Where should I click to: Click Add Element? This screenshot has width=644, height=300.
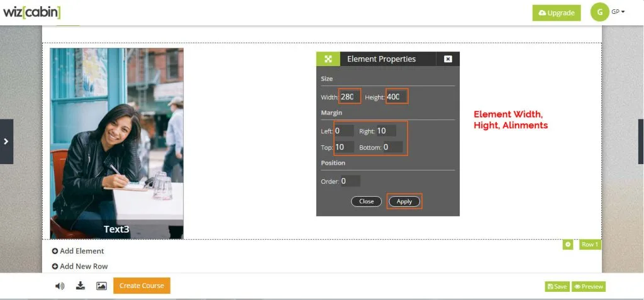click(78, 251)
